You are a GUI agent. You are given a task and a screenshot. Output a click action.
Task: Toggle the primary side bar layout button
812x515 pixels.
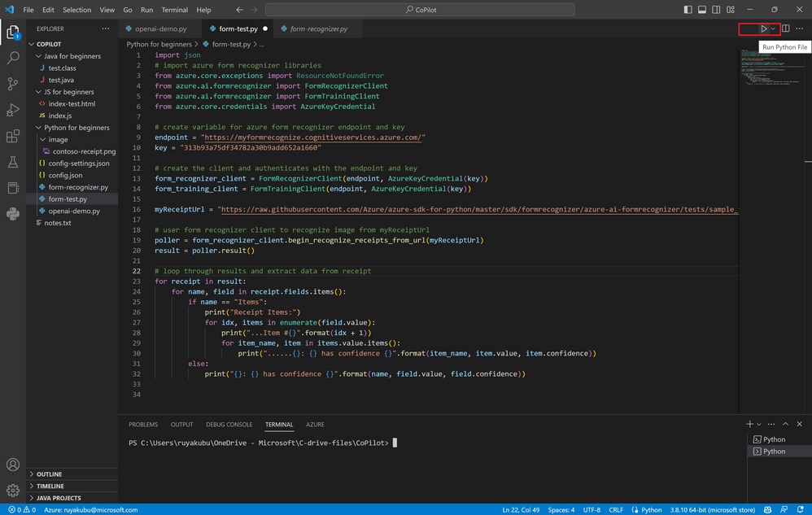click(688, 10)
